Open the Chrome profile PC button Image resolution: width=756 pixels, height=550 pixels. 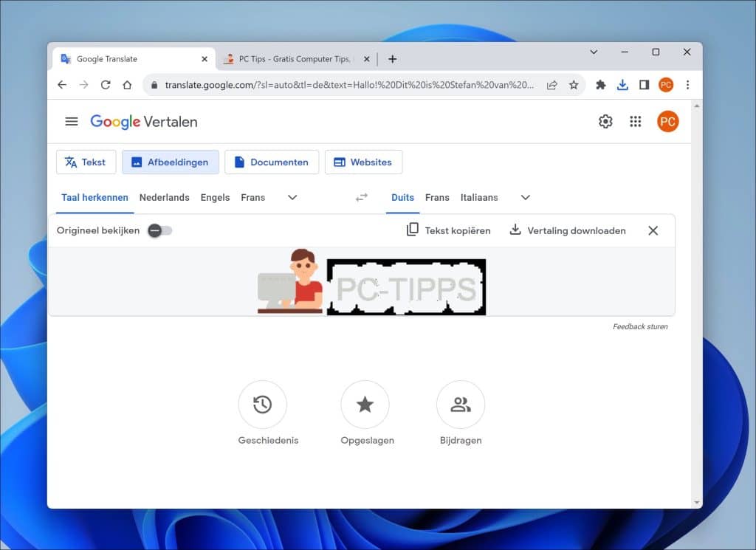[666, 85]
